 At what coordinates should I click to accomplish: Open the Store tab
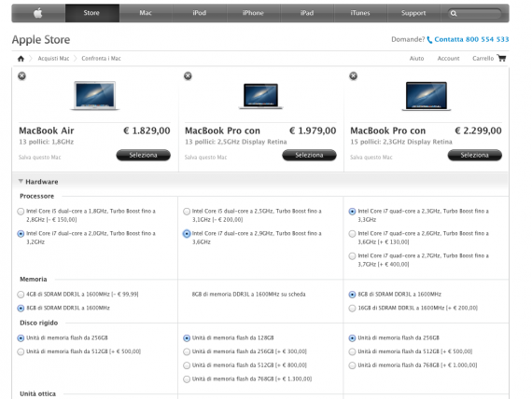(92, 13)
